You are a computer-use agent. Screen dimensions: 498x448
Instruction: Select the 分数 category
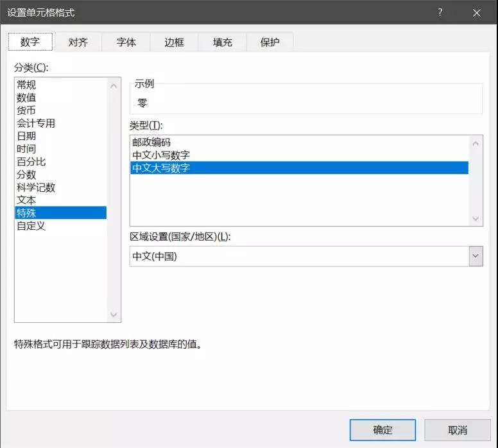pyautogui.click(x=60, y=175)
